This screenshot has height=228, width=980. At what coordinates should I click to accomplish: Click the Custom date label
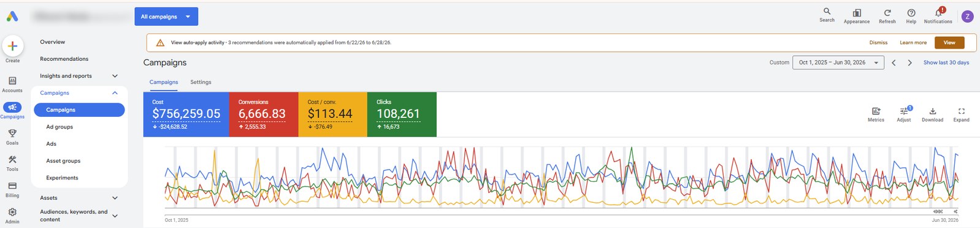(x=779, y=63)
